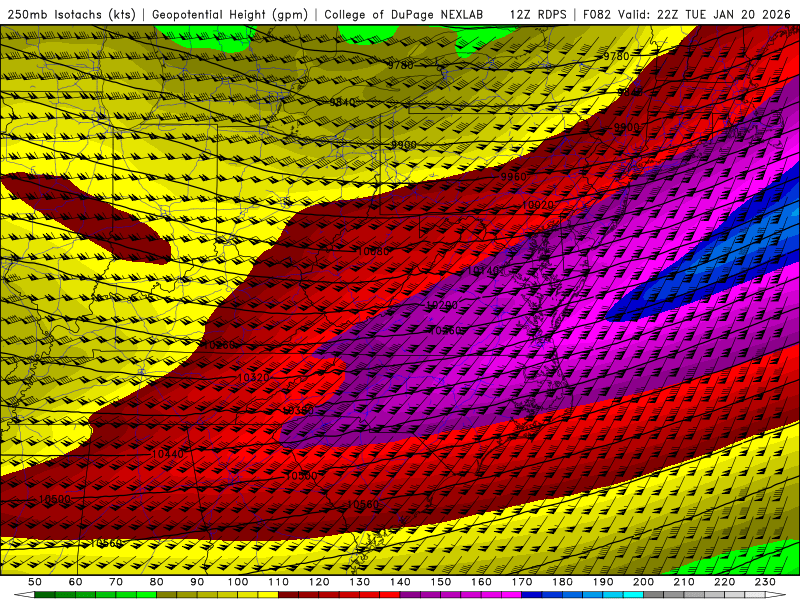Viewport: 800px width, 600px height.
Task: Click the left arrow of the color bar
Action: [x=26, y=595]
